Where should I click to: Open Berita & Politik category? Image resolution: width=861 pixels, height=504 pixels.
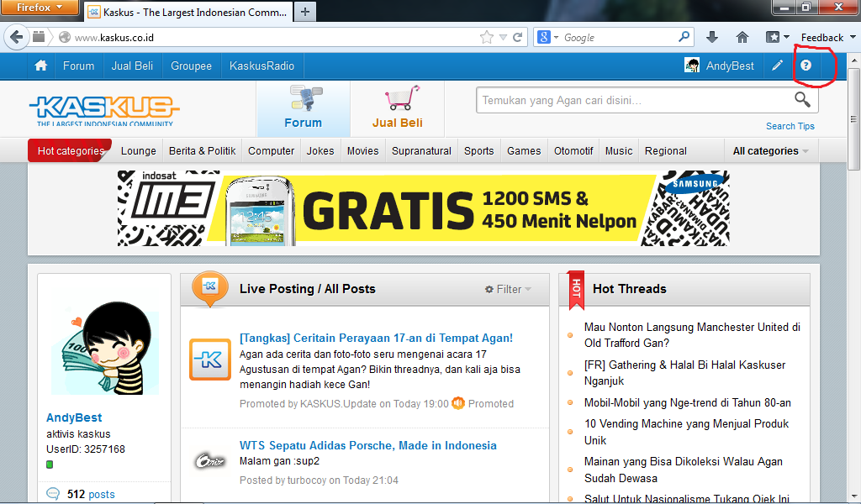(x=202, y=151)
